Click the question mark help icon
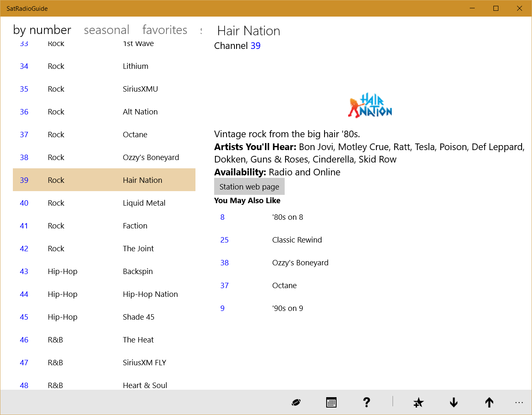 pos(366,402)
